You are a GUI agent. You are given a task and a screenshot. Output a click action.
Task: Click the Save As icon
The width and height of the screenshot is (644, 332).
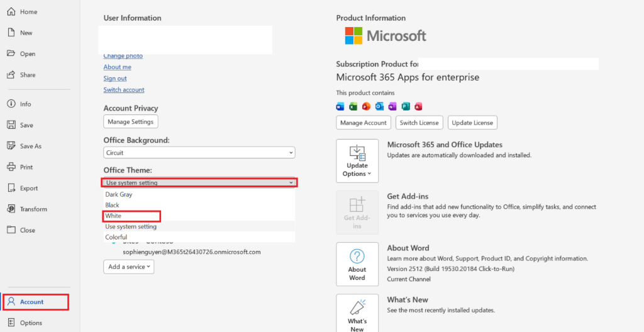coord(11,146)
